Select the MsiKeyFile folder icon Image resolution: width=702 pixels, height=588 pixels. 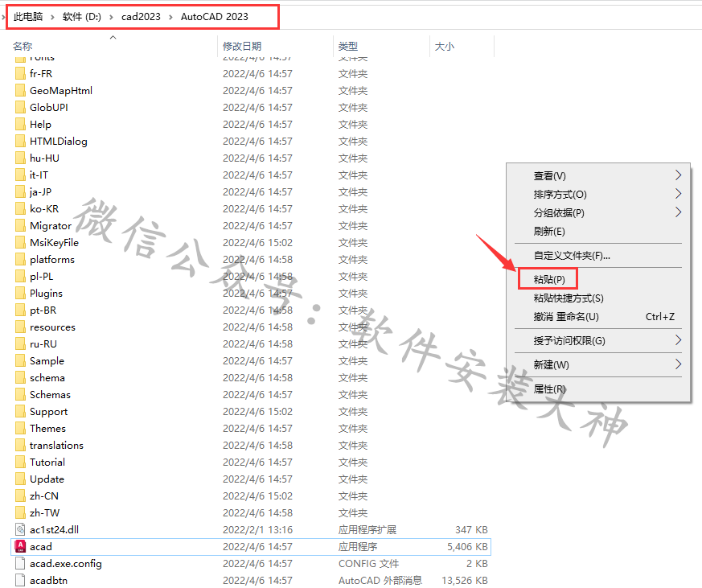(20, 242)
